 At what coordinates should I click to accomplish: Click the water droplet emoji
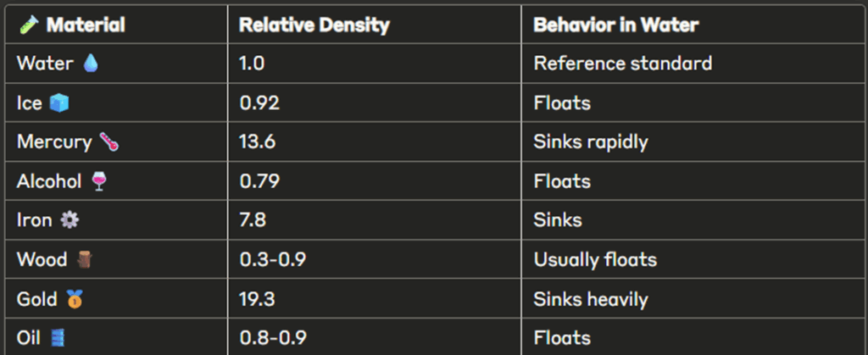click(x=90, y=64)
